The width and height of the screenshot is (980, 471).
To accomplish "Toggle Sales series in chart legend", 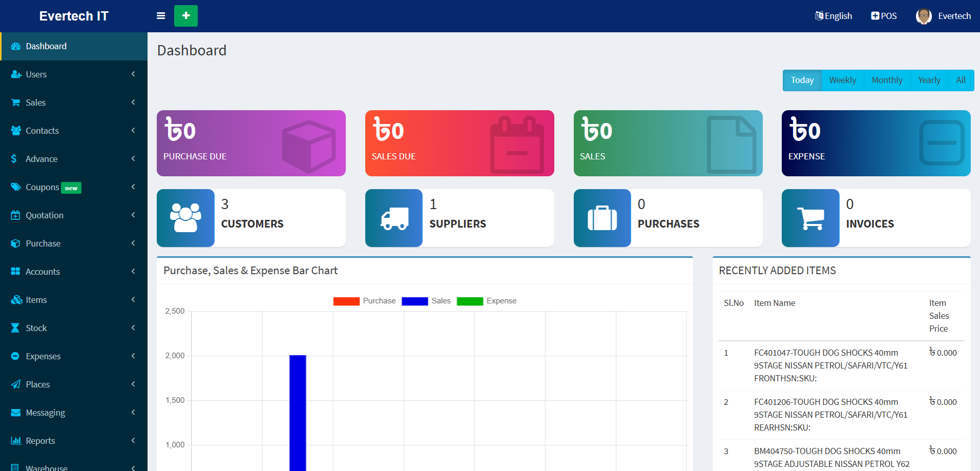I will [x=415, y=301].
